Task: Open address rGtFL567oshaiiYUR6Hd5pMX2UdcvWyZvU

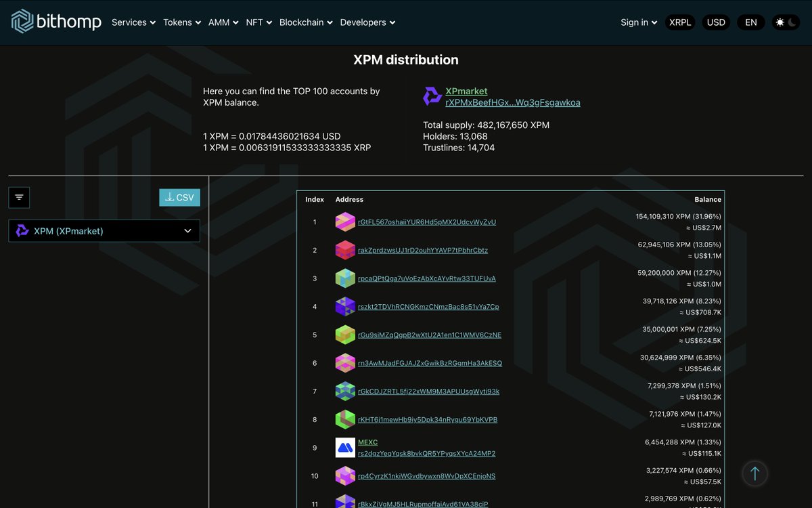Action: click(x=427, y=222)
